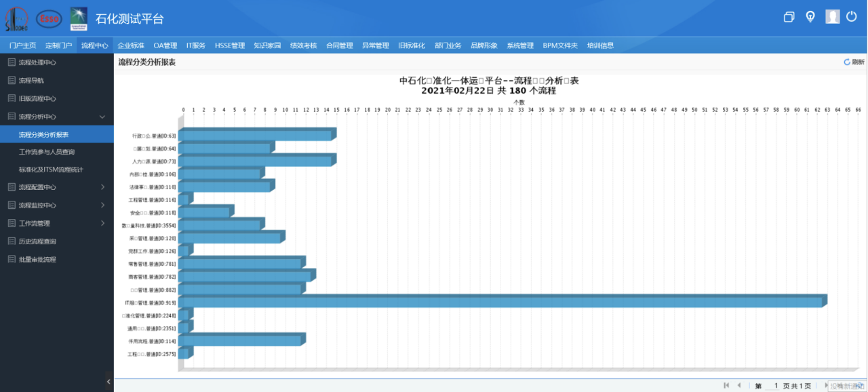Click the 刷新 refresh icon
The width and height of the screenshot is (868, 392).
847,62
